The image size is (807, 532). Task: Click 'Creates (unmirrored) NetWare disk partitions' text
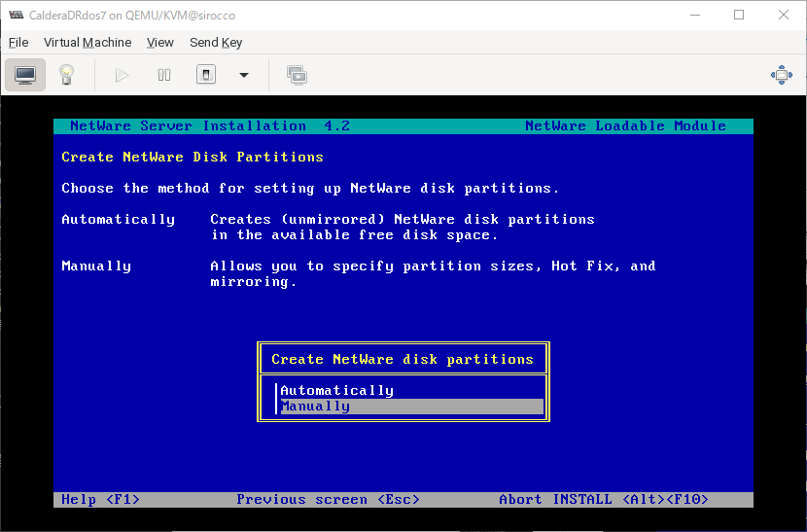[x=403, y=220]
